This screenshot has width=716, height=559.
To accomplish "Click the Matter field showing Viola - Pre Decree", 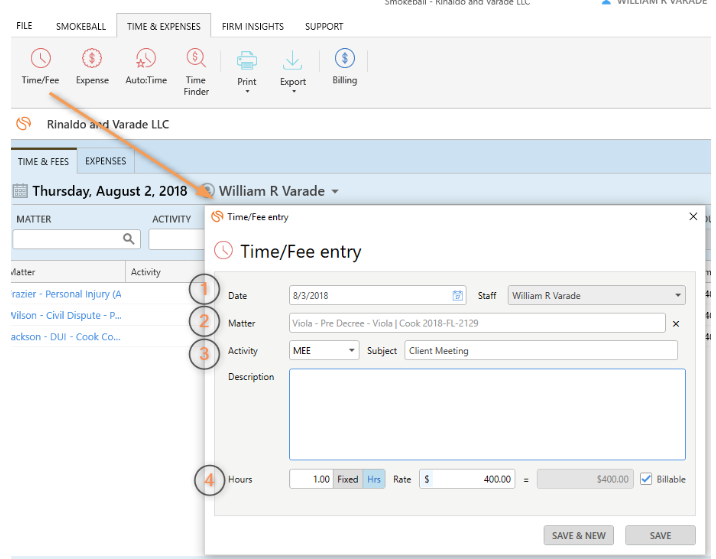I will (477, 323).
